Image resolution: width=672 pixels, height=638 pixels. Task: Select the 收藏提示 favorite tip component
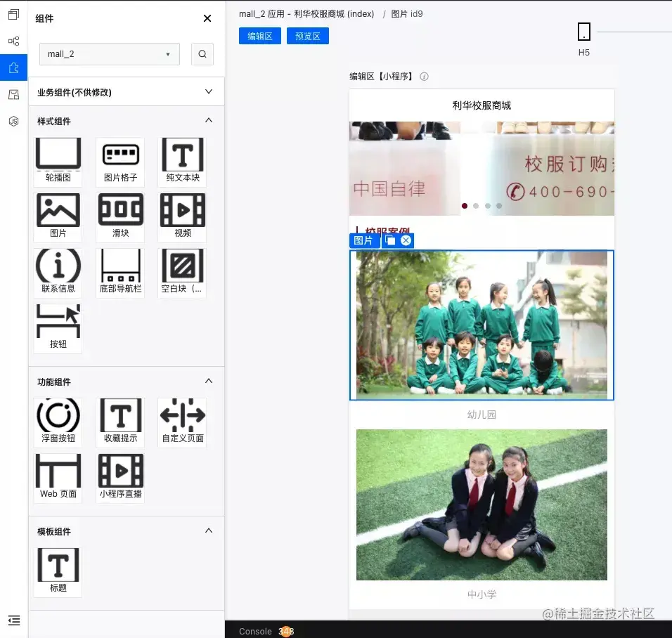120,422
